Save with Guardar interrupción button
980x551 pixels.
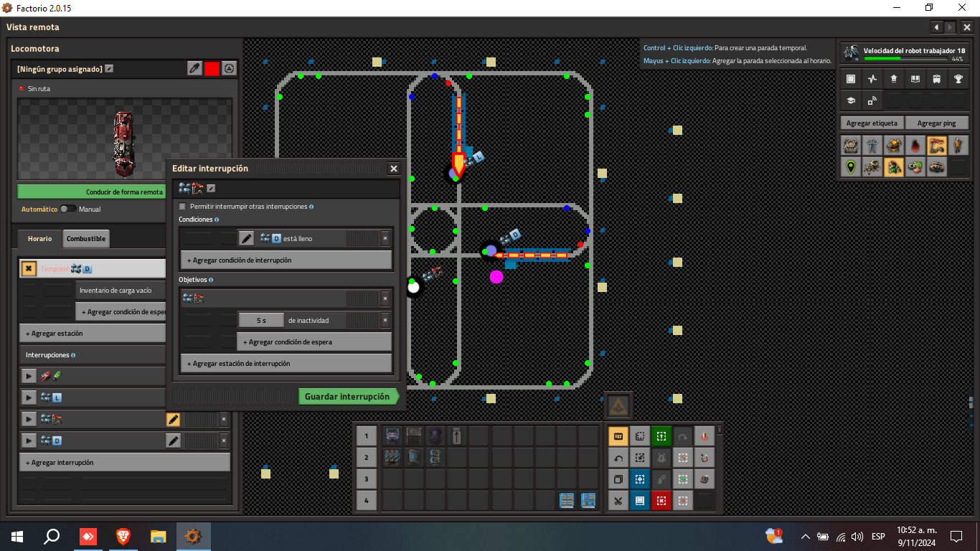347,396
